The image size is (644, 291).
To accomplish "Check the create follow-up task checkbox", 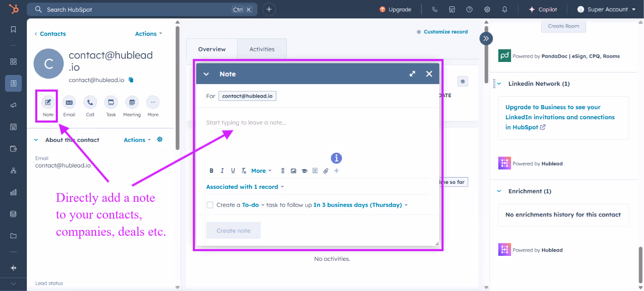I will 210,205.
